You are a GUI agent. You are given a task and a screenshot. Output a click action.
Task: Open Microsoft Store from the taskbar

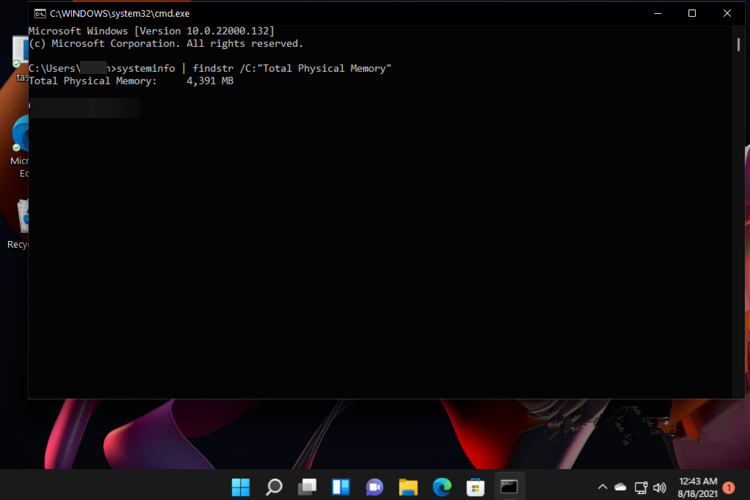pos(476,487)
